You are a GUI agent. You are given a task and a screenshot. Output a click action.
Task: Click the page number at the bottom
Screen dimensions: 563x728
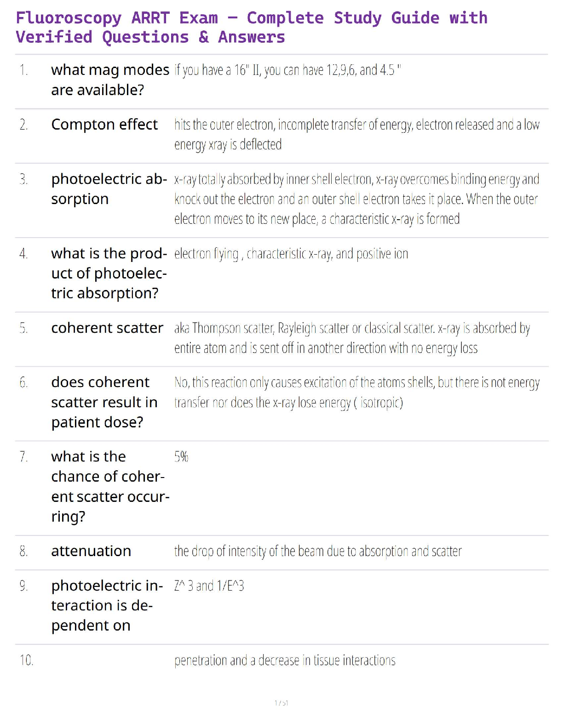pos(281,703)
